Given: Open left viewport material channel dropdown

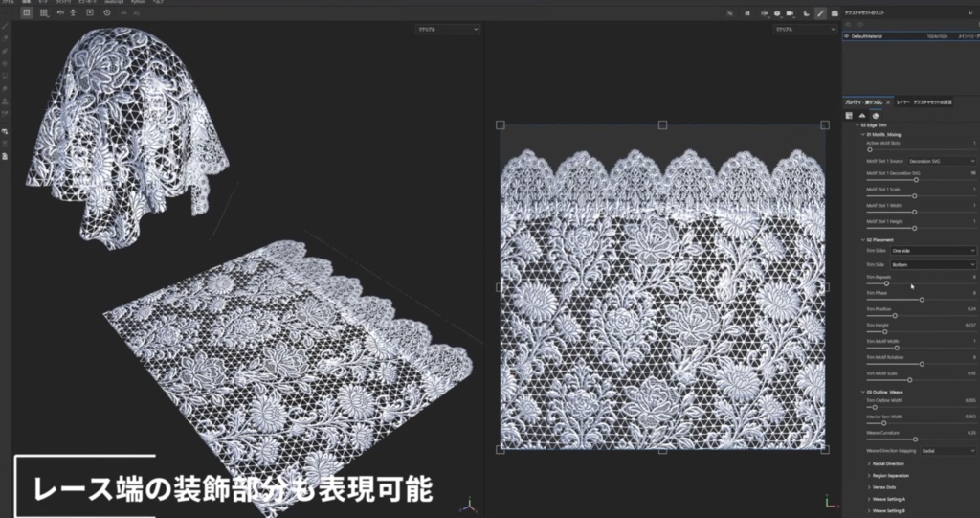Looking at the screenshot, I should point(448,30).
